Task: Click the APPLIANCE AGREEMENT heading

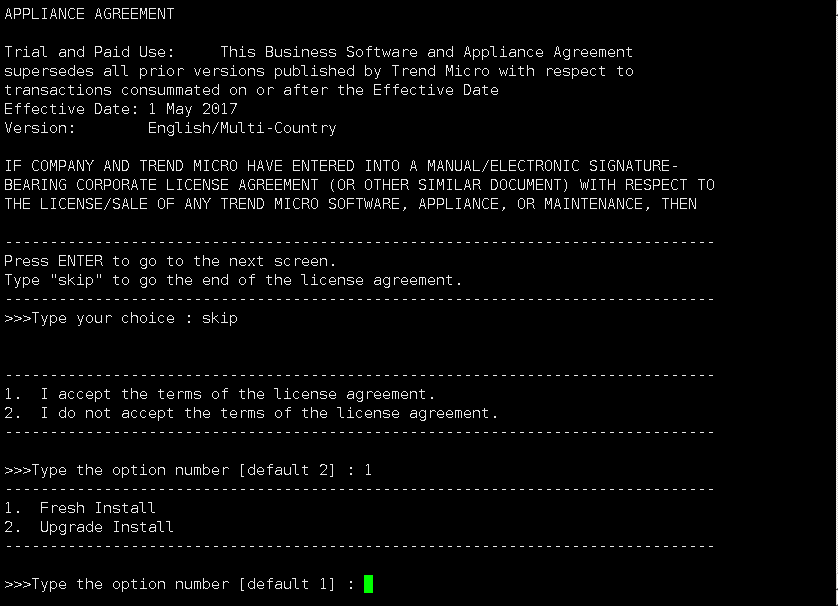Action: coord(89,14)
